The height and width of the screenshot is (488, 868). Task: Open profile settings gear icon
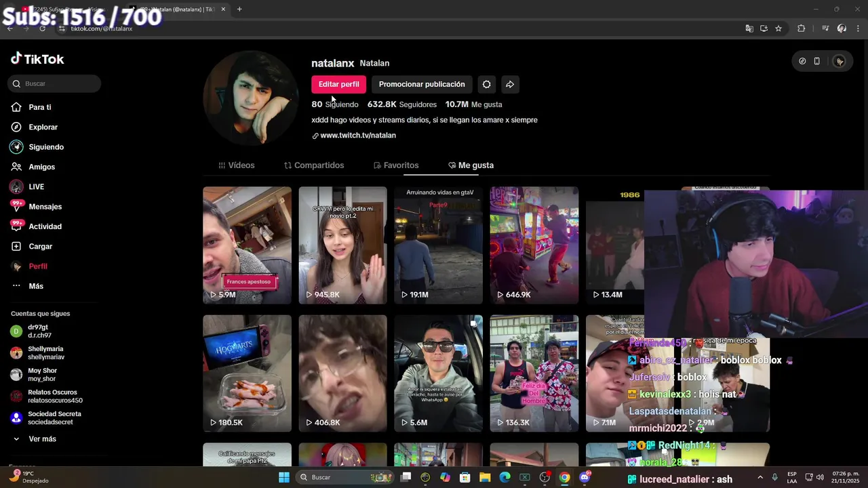[486, 84]
